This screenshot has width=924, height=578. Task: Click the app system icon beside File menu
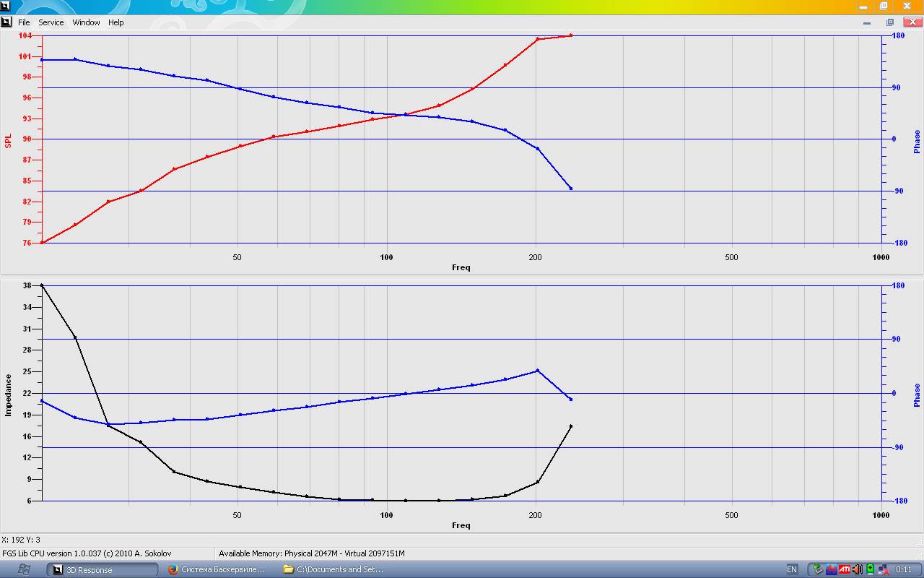point(6,22)
